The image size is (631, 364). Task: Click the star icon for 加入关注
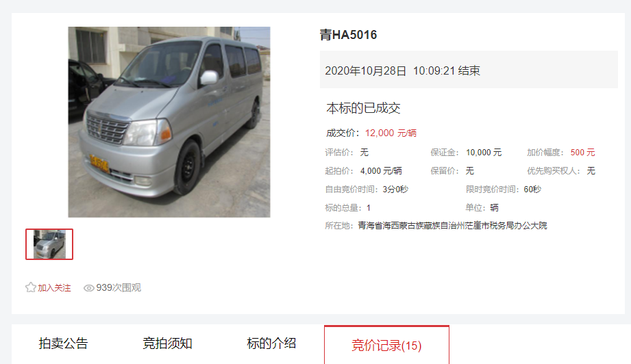pyautogui.click(x=31, y=287)
